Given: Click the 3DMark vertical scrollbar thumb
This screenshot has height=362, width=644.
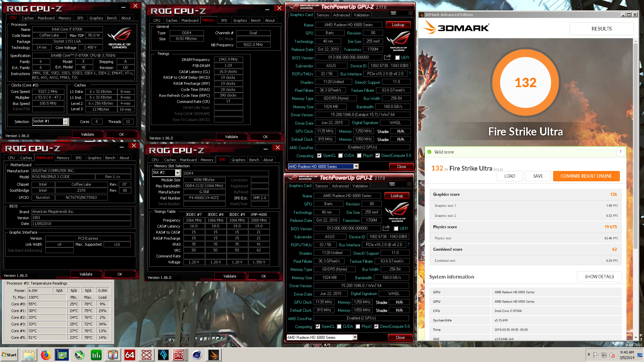Looking at the screenshot, I should [x=635, y=146].
